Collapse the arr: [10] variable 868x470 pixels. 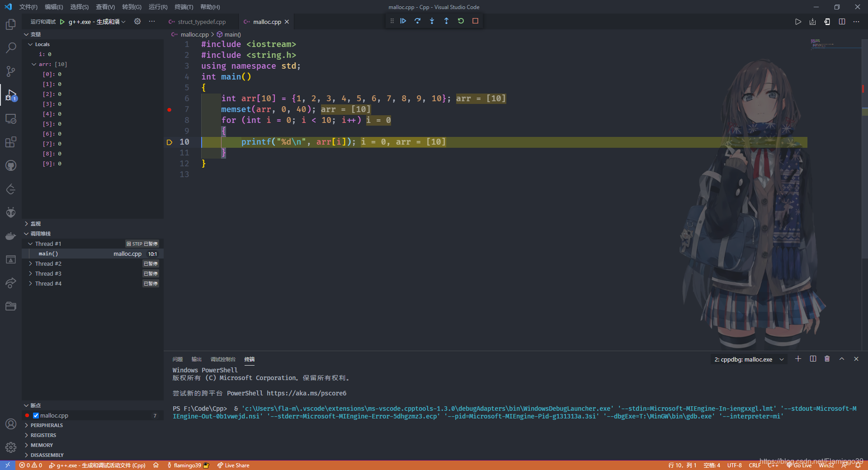34,64
